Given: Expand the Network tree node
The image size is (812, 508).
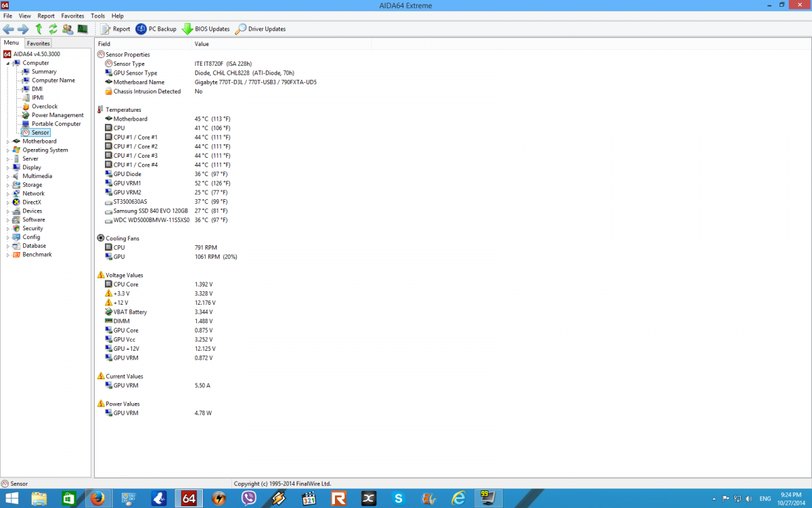Looking at the screenshot, I should pos(8,194).
